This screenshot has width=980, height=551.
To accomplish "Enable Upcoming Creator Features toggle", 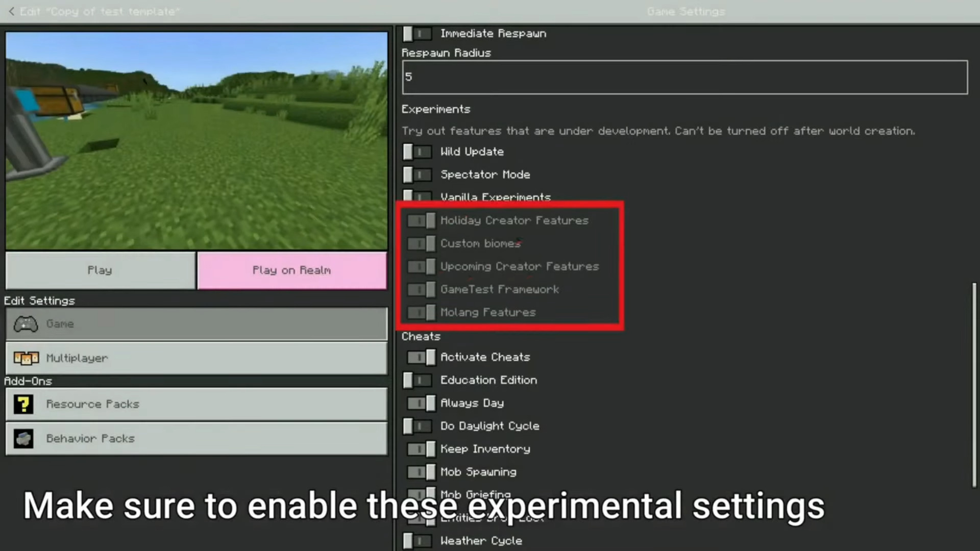I will (x=422, y=266).
